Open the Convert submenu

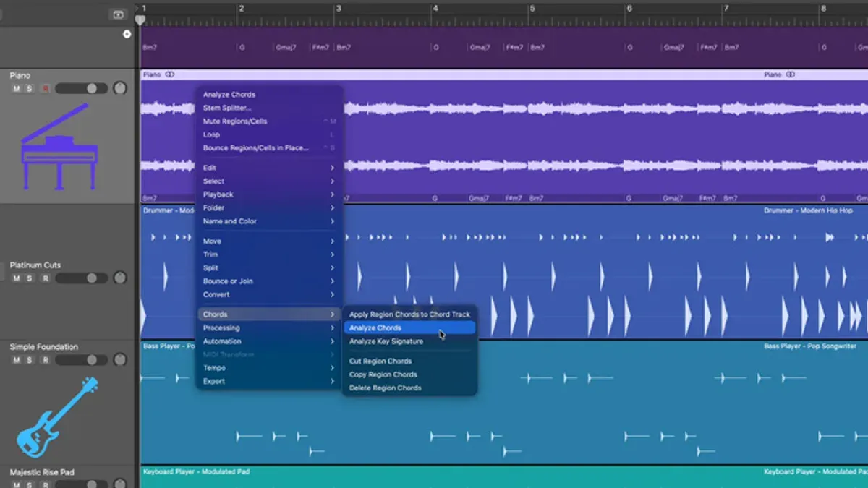(x=269, y=295)
